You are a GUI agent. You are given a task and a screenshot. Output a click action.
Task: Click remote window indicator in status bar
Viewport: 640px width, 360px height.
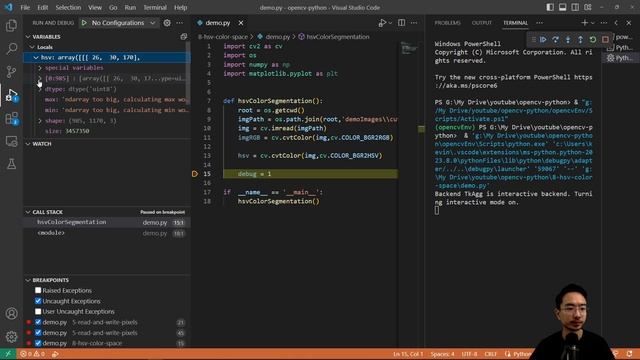coord(8,354)
